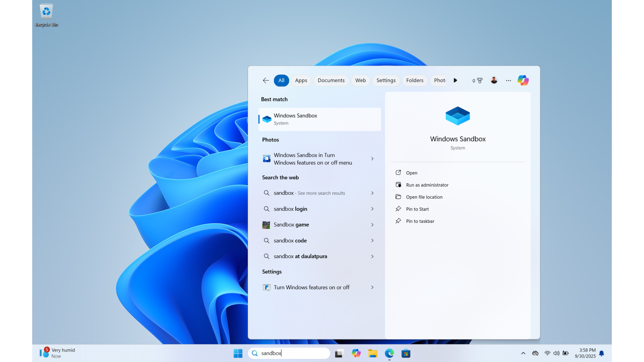Image resolution: width=644 pixels, height=362 pixels.
Task: Open Copilot from the search window
Action: pos(523,80)
